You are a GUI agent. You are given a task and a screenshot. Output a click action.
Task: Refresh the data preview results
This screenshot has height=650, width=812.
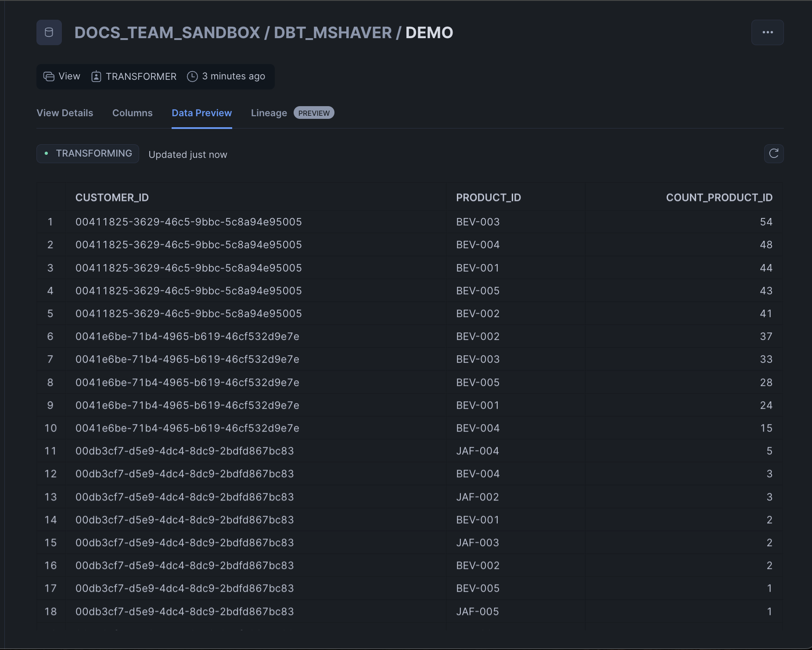coord(774,154)
